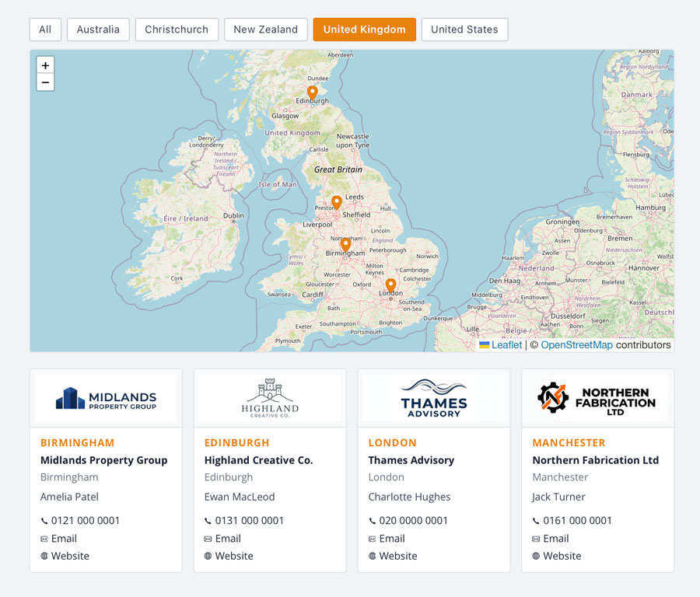Choose the United States filter
This screenshot has height=597, width=700.
(464, 30)
